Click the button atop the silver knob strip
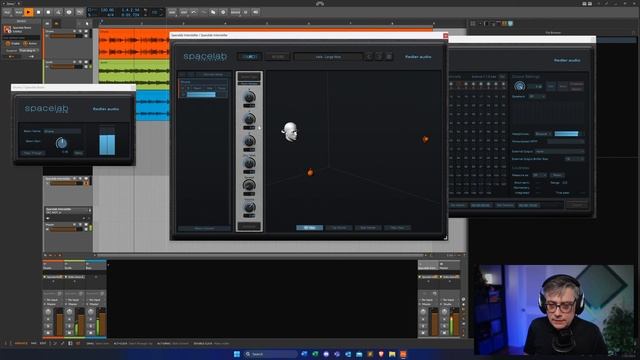 [249, 77]
